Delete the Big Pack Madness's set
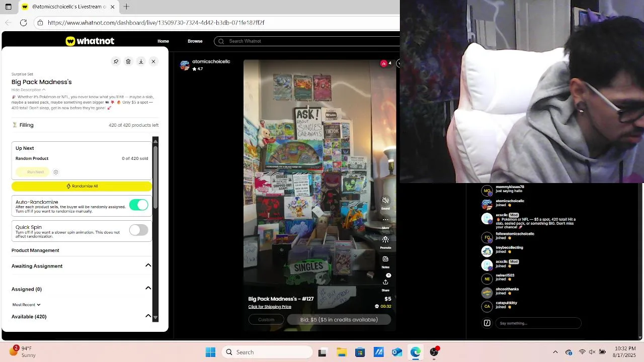This screenshot has height=362, width=644. click(x=128, y=61)
